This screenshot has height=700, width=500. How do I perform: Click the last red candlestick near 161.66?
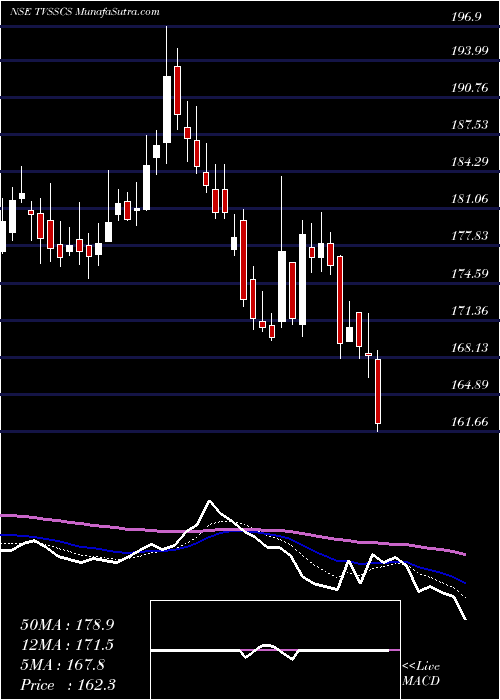tap(378, 391)
